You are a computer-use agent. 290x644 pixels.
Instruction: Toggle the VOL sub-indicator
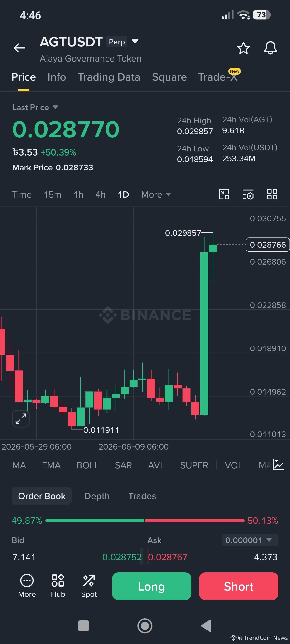coord(233,465)
